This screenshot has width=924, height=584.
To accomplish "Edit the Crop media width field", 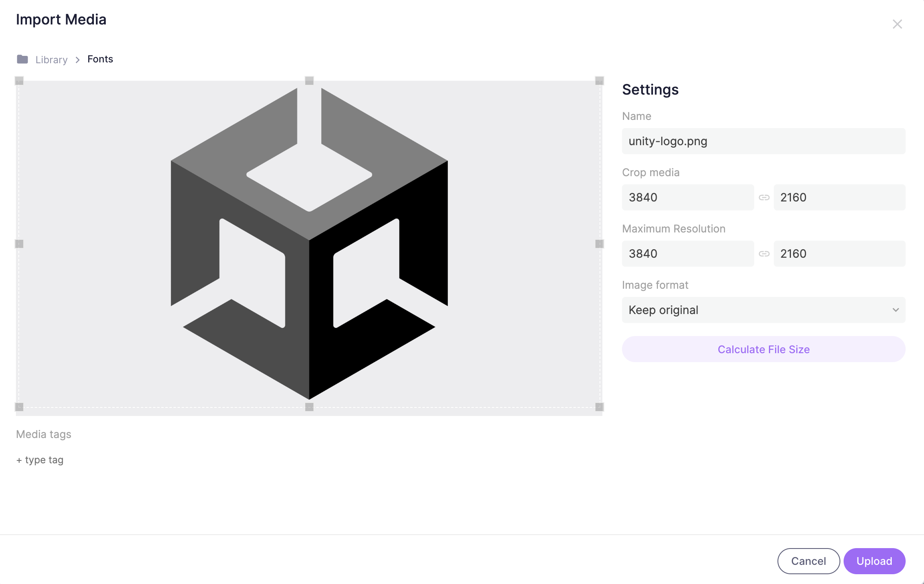I will point(688,197).
